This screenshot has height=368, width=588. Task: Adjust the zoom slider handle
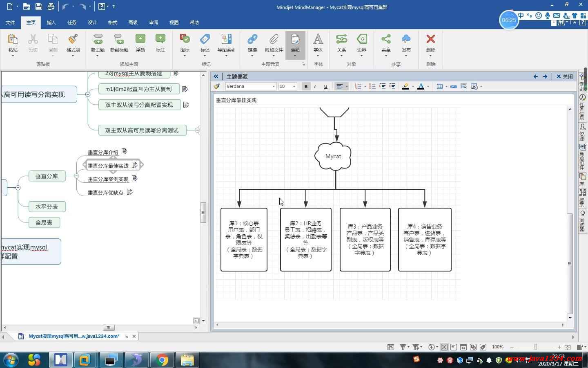(535, 347)
